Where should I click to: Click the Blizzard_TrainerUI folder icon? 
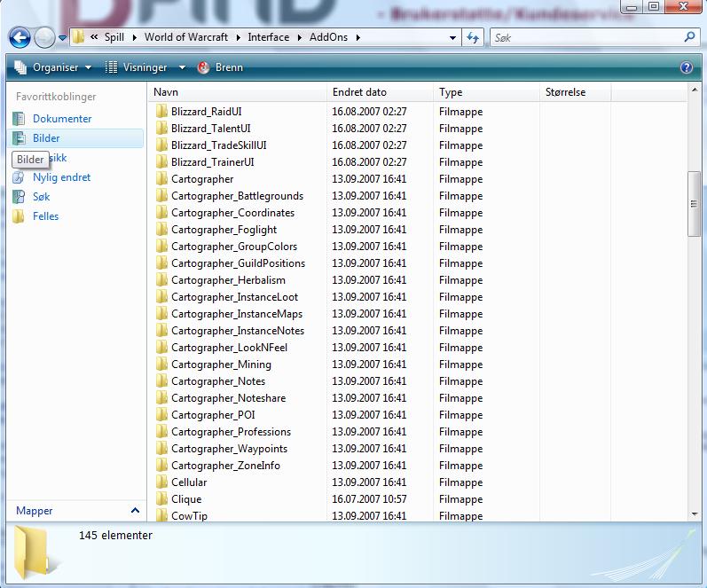pos(161,162)
